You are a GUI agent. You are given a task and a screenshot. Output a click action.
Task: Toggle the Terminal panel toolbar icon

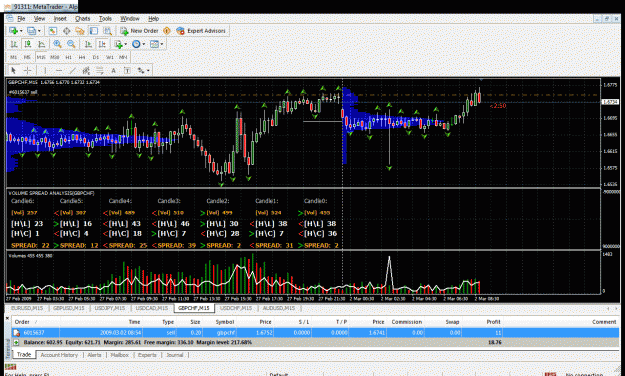[94, 31]
